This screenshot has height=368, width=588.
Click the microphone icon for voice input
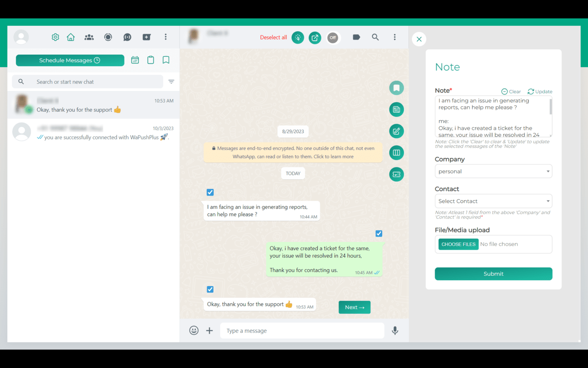(395, 330)
